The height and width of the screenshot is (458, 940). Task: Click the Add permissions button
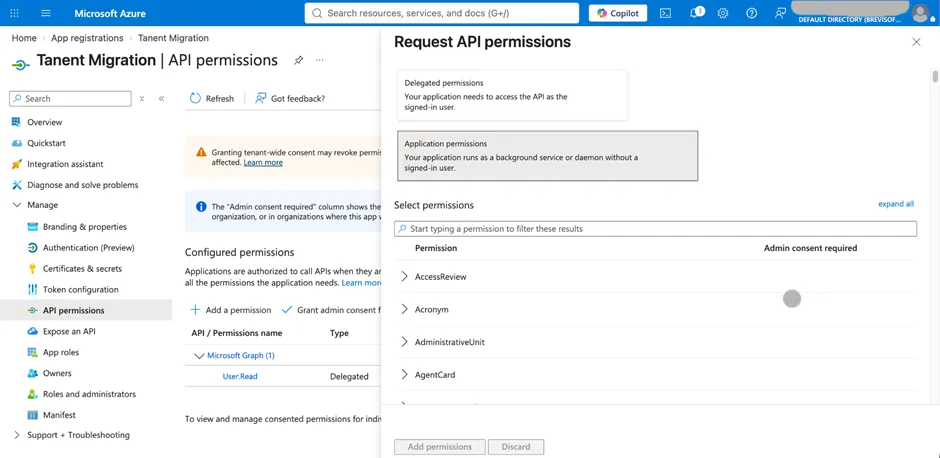[x=439, y=447]
